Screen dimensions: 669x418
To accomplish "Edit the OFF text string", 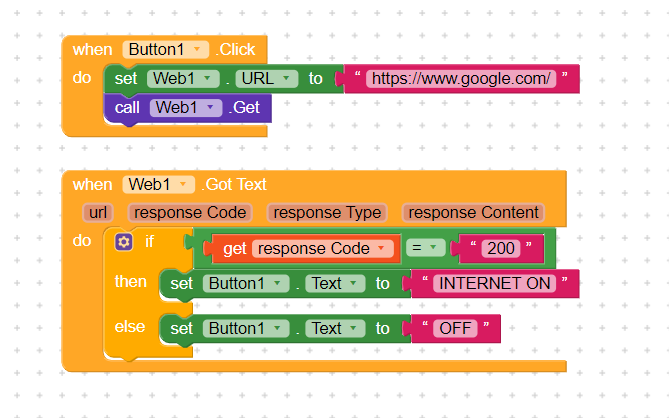I will pyautogui.click(x=455, y=328).
